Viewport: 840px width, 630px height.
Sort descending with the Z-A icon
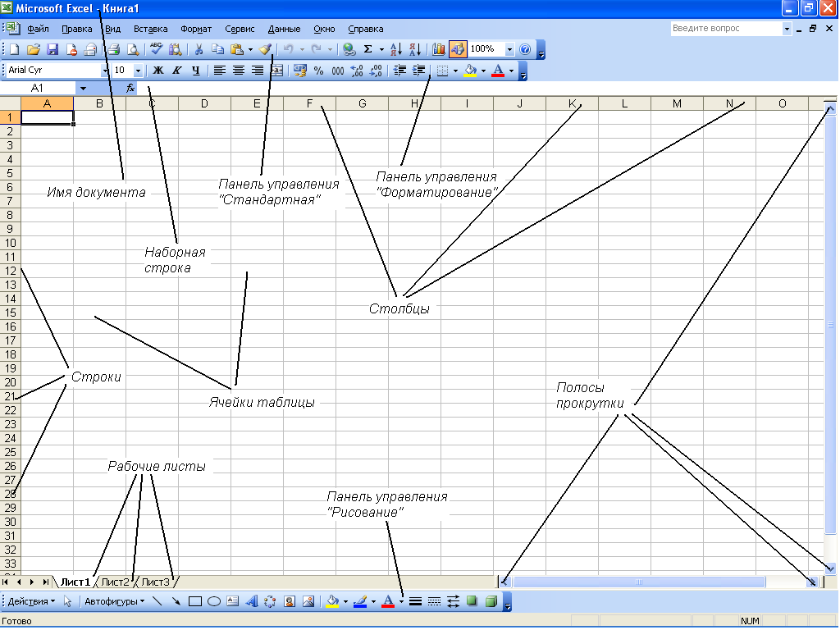click(x=414, y=49)
